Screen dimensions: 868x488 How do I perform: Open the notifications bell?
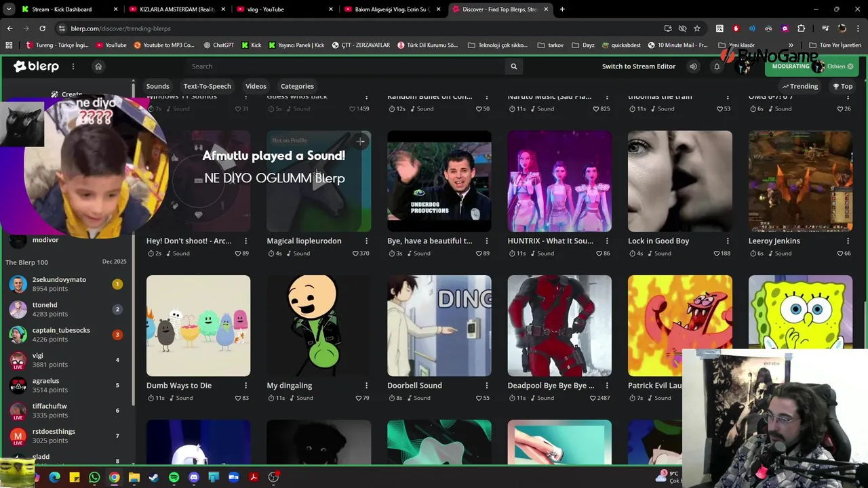click(x=717, y=66)
